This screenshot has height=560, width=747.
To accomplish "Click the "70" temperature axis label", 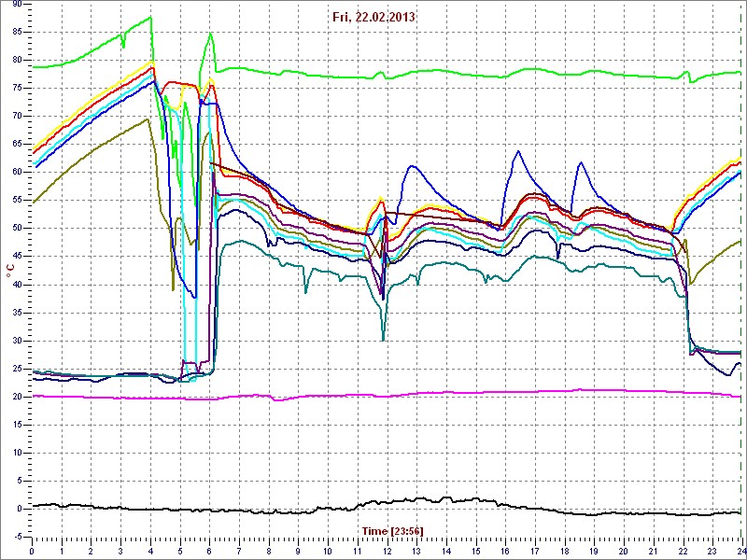I will click(x=18, y=116).
